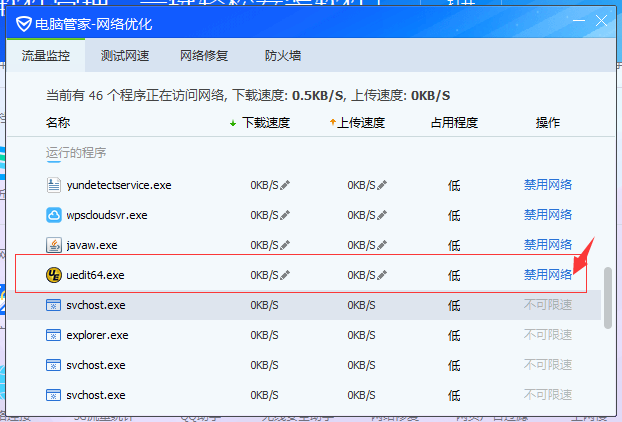Click the explorer.exe window icon
Screen dimensions: 622x422
coord(54,335)
